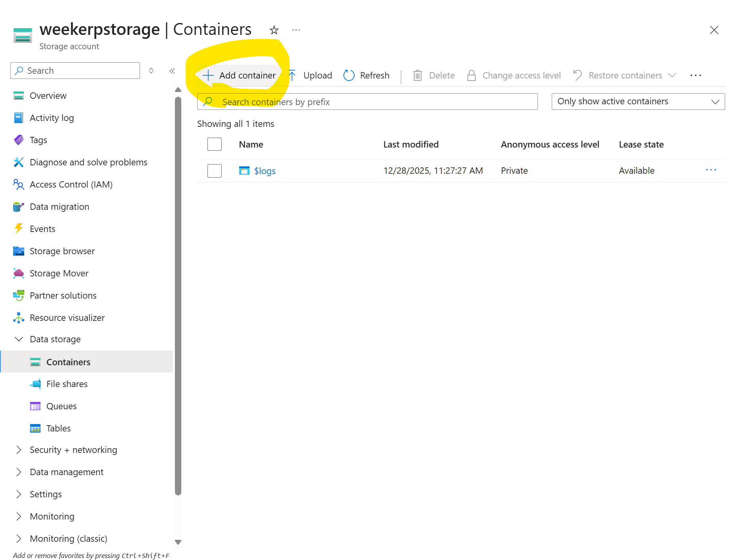This screenshot has height=560, width=735.
Task: Open File shares in sidebar
Action: tap(67, 384)
